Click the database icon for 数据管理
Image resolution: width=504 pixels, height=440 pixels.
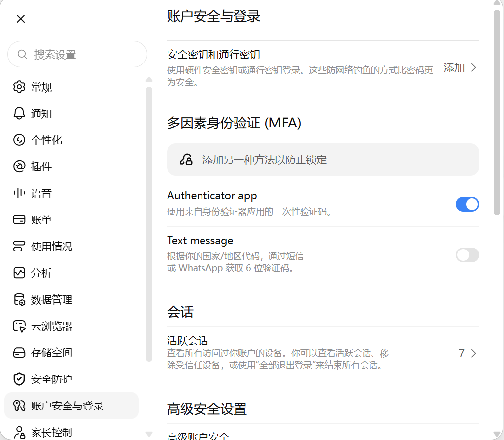(x=19, y=299)
